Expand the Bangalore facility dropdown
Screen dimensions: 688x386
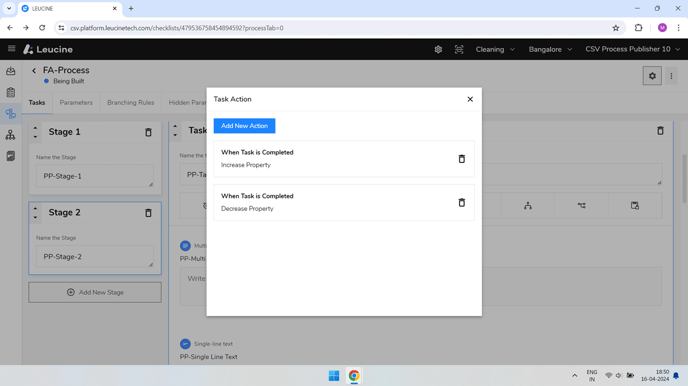pyautogui.click(x=550, y=50)
